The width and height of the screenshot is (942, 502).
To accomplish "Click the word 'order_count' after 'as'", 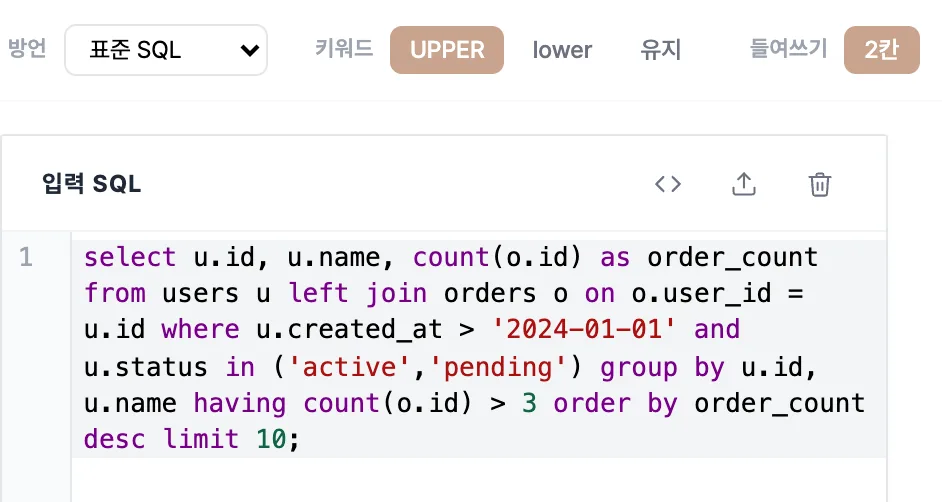I will [732, 258].
